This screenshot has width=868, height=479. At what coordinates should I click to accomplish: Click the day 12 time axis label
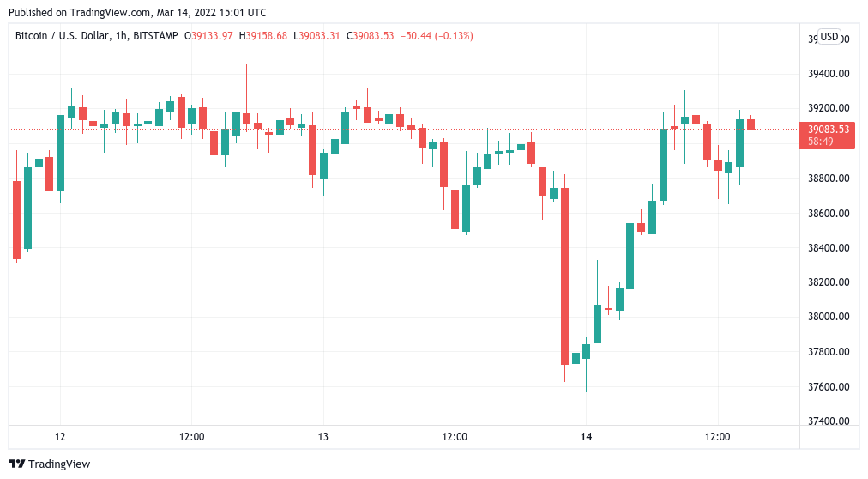pyautogui.click(x=60, y=437)
